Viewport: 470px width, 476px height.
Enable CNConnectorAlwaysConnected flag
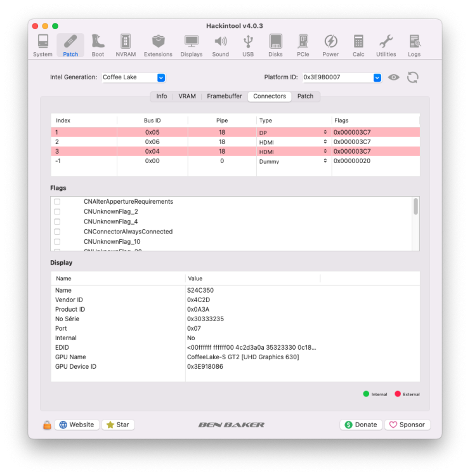click(x=57, y=232)
